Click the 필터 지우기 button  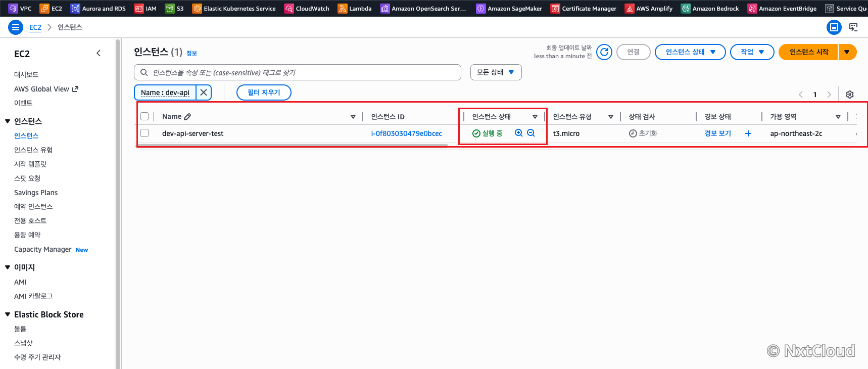(264, 93)
